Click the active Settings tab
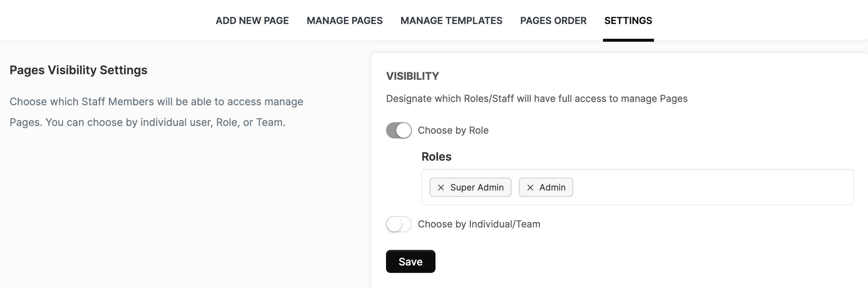This screenshot has height=288, width=868. click(628, 21)
